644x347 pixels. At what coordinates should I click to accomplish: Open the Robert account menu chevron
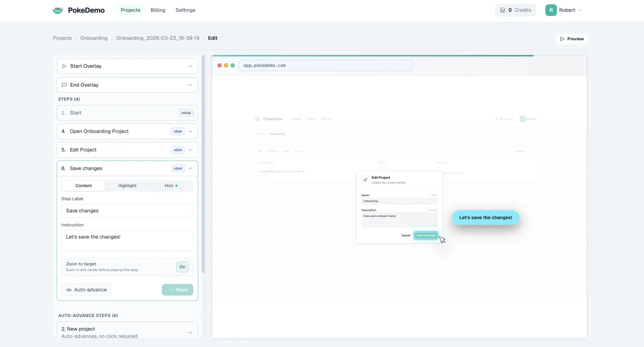580,10
